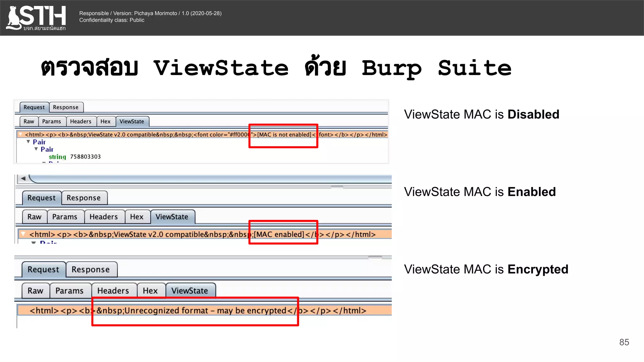Viewport: 644px width, 362px height.
Task: Collapse the nested Pair tree node
Action: (x=36, y=149)
